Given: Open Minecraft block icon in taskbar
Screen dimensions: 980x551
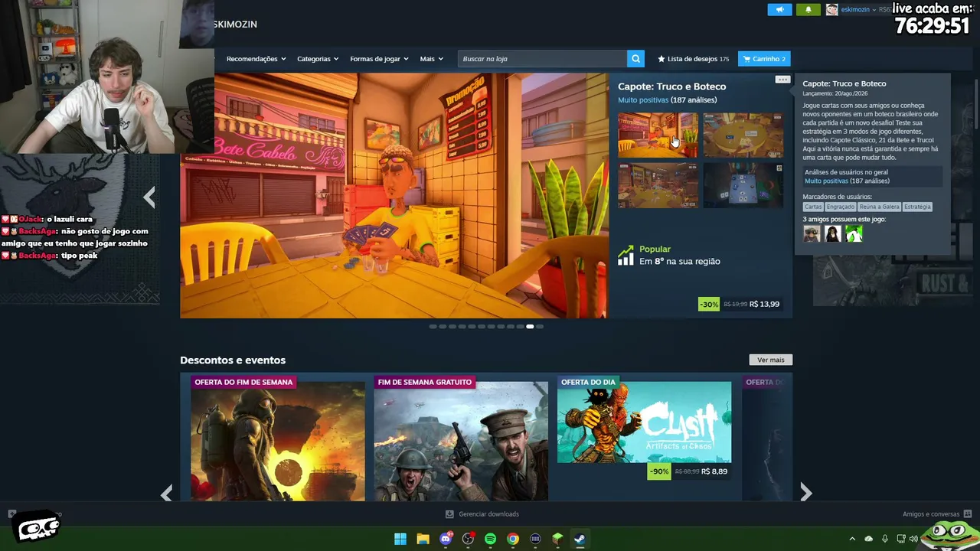Looking at the screenshot, I should point(557,539).
